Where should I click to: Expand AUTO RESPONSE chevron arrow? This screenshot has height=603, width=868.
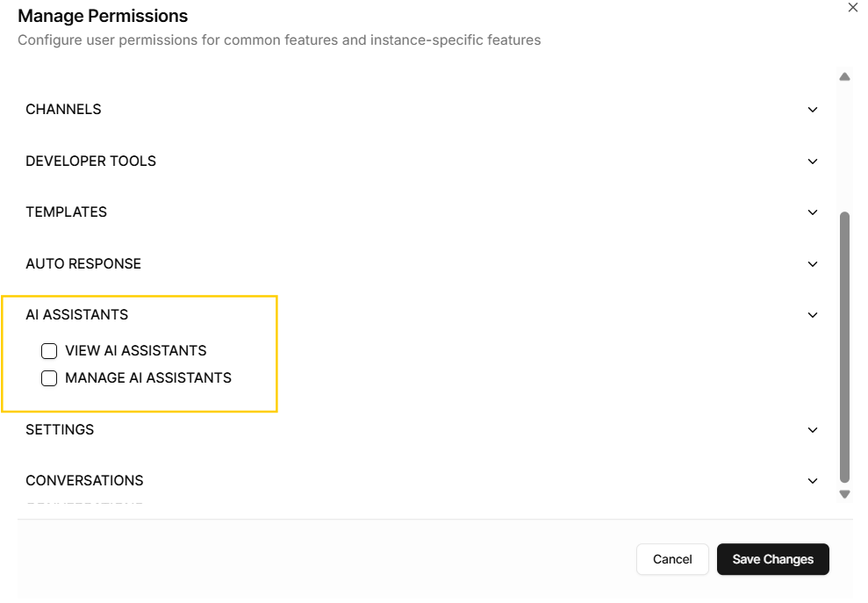(x=813, y=264)
